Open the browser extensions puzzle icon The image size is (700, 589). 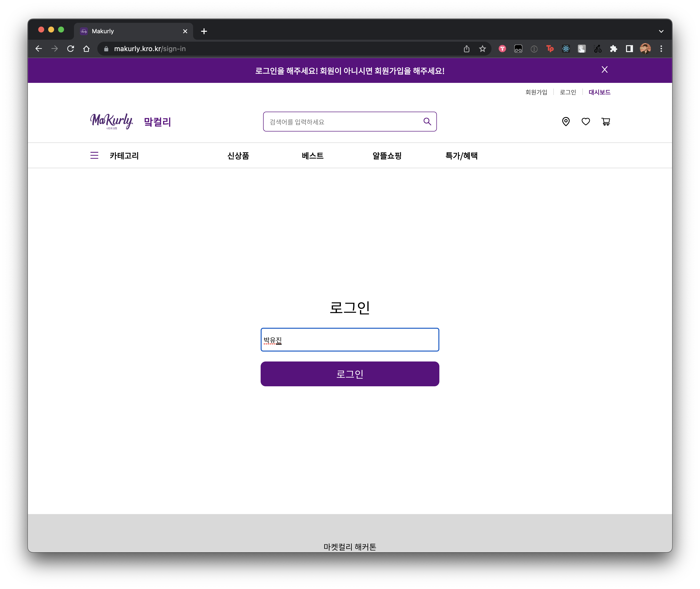coord(613,49)
